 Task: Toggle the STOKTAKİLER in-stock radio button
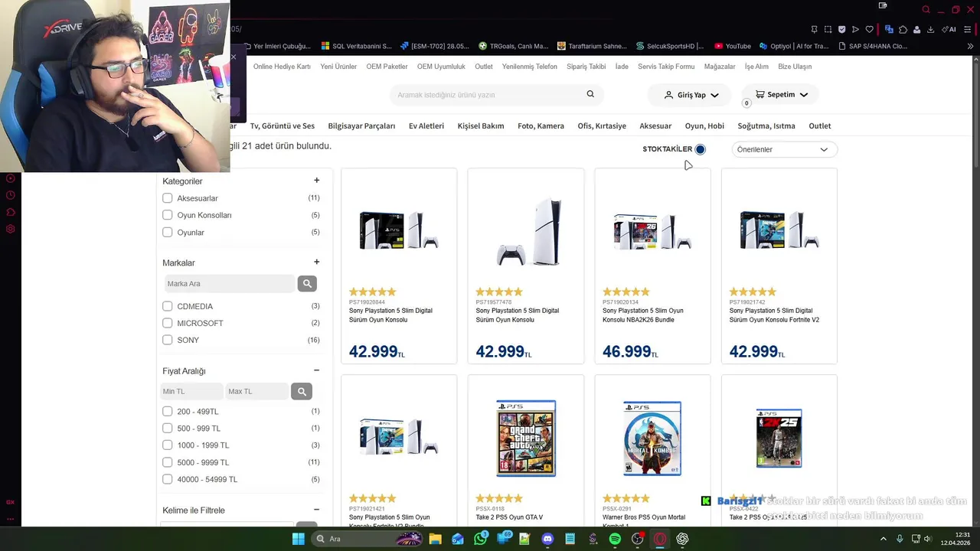click(700, 149)
